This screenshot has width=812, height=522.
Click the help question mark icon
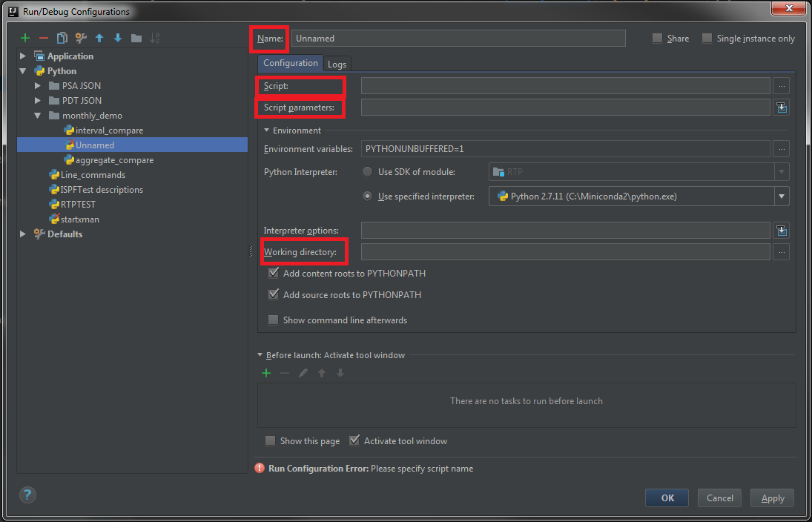(x=27, y=495)
